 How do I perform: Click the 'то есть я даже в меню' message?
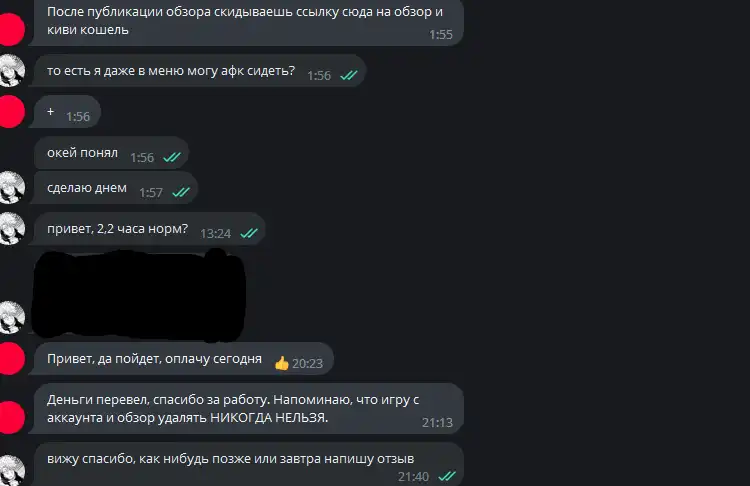click(x=198, y=71)
